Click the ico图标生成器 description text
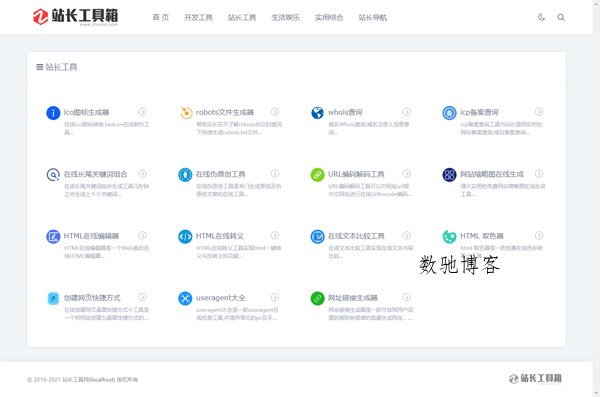 pos(107,128)
